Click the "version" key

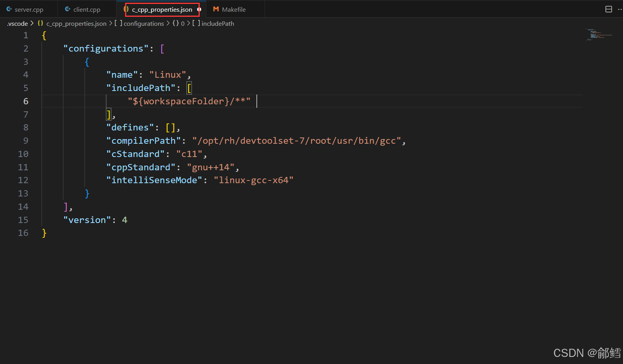[x=87, y=220]
